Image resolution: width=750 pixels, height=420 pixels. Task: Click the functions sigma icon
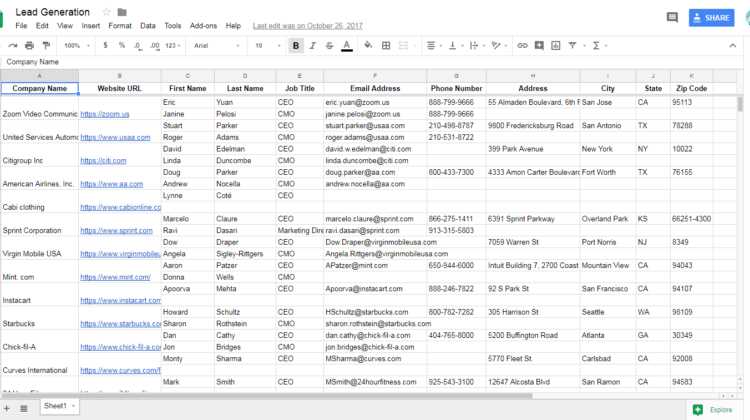pyautogui.click(x=596, y=45)
